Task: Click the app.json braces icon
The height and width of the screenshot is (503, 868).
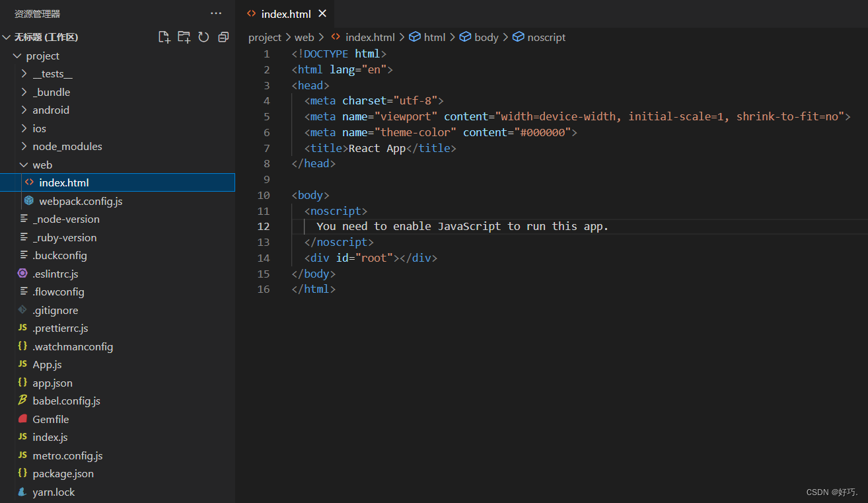Action: (22, 383)
